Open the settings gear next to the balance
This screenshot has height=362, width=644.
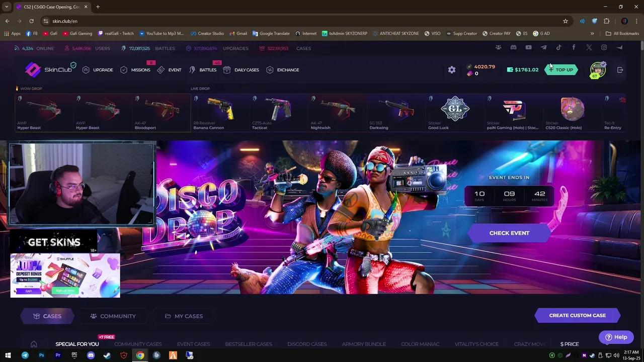coord(452,70)
